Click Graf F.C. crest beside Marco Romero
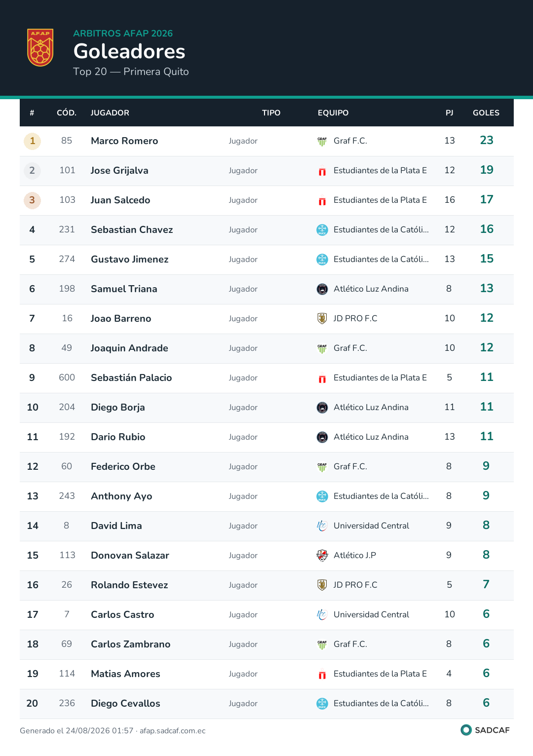This screenshot has height=756, width=533. 322,141
